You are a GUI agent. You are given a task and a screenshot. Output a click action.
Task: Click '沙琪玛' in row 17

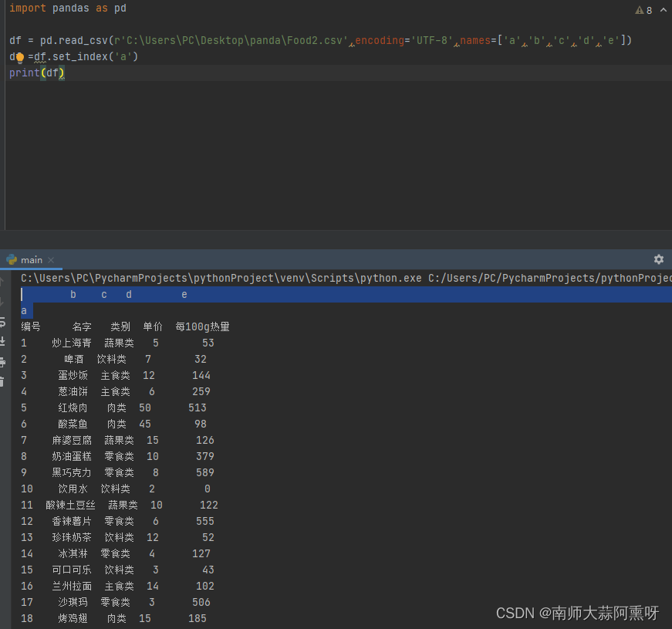click(x=73, y=603)
